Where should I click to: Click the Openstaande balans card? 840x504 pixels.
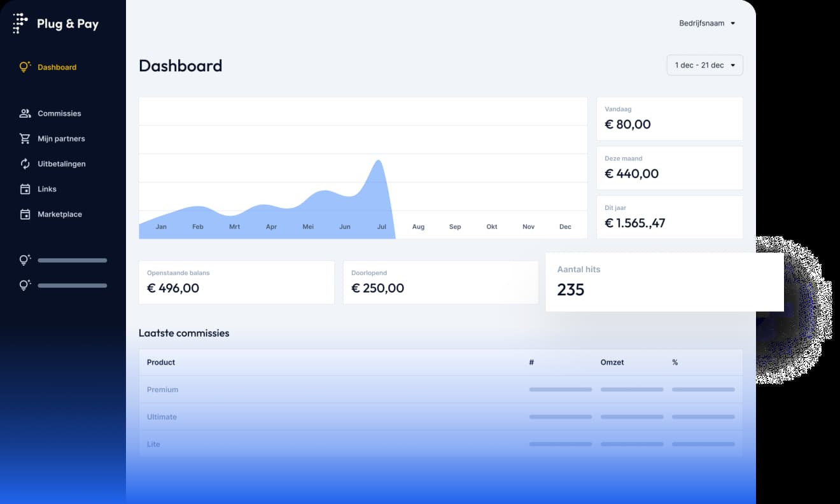(236, 282)
